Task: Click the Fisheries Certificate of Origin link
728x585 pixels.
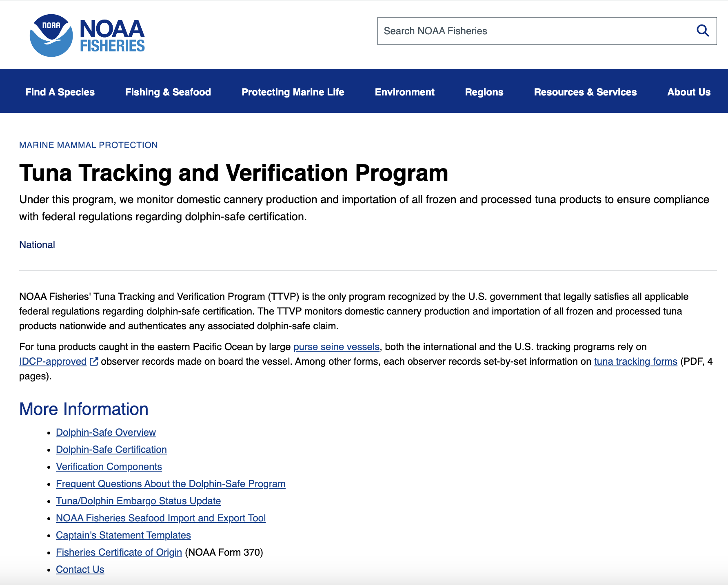Action: pos(119,552)
